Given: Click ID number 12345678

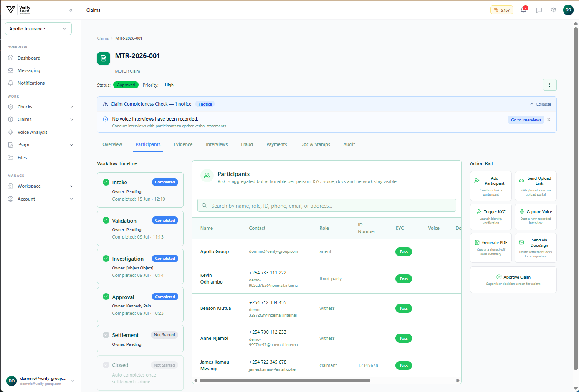Looking at the screenshot, I should tap(368, 366).
